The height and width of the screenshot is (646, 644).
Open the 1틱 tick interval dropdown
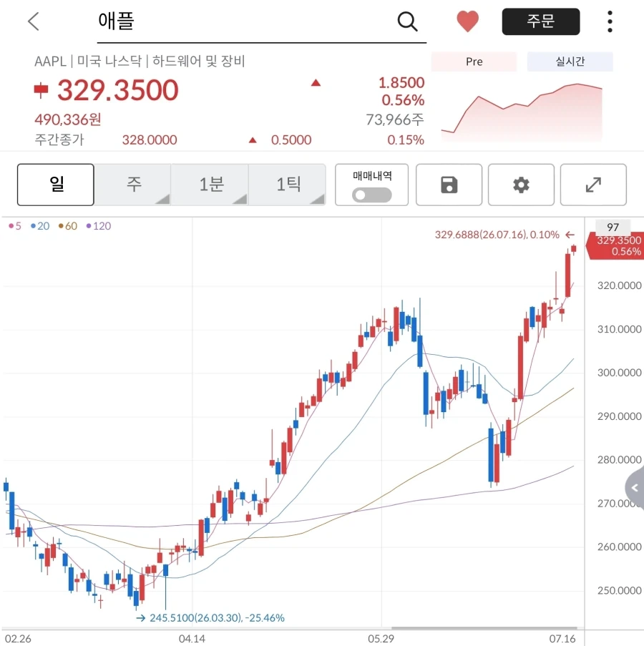[x=287, y=185]
